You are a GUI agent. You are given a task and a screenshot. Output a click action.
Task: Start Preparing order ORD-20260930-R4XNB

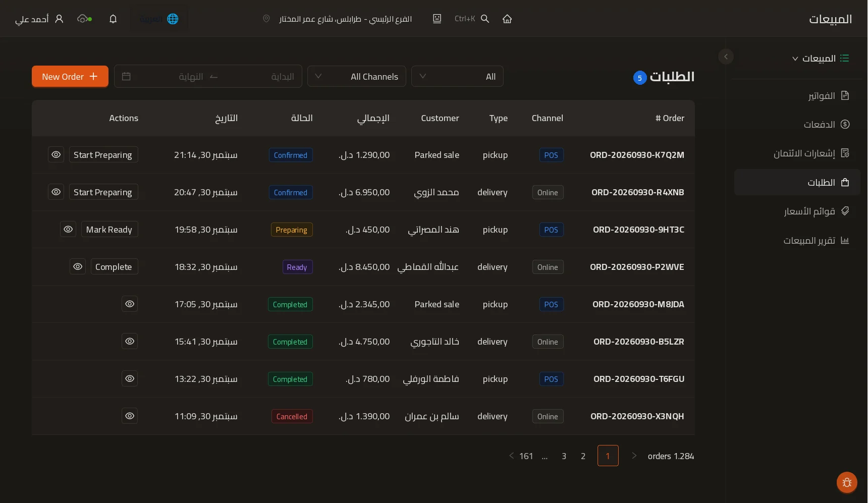pos(103,192)
